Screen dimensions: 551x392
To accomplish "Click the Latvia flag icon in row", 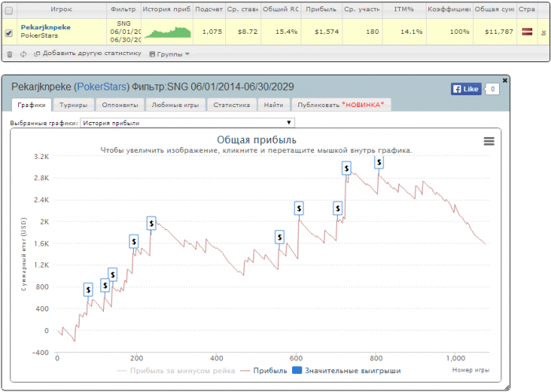I will (x=527, y=32).
